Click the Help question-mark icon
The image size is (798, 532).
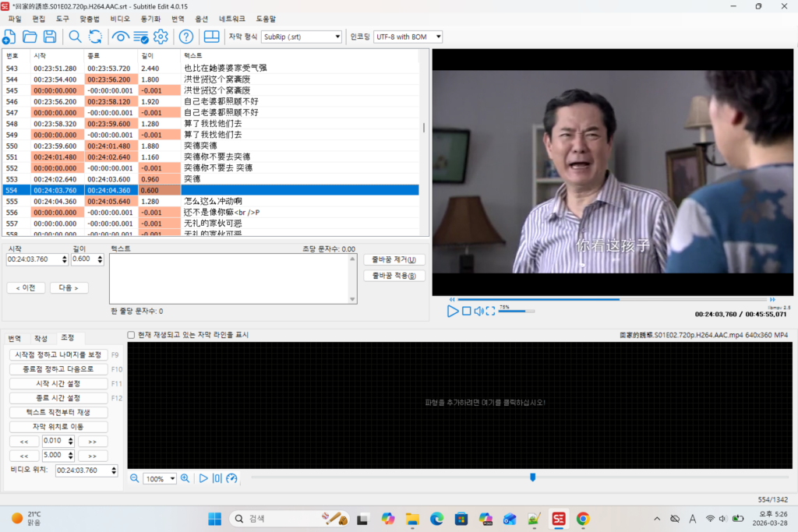(186, 37)
